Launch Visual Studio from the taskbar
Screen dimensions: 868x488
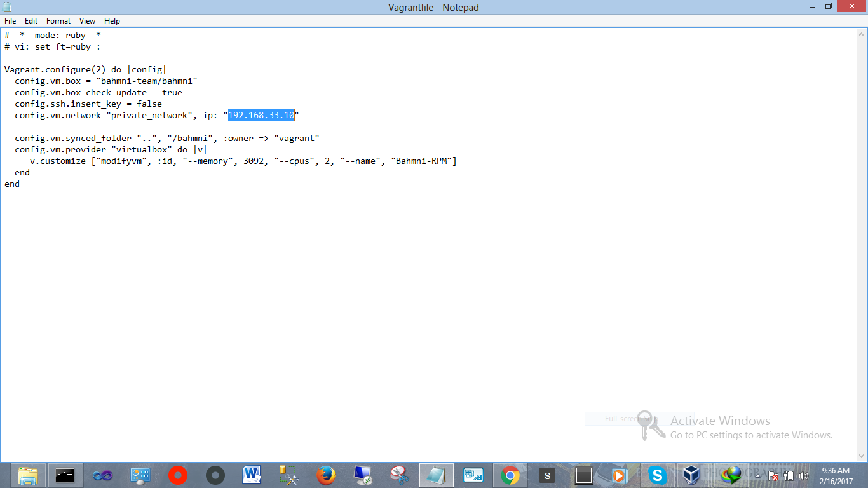102,475
